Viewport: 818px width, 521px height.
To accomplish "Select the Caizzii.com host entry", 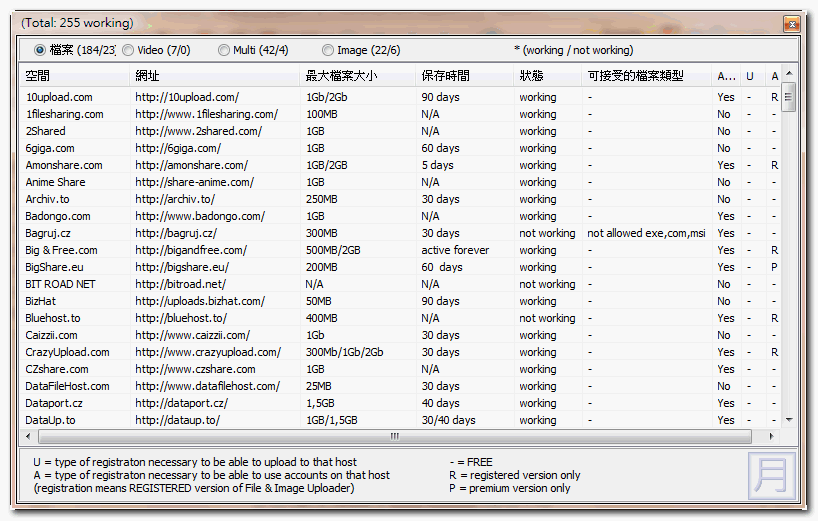I will click(x=51, y=335).
